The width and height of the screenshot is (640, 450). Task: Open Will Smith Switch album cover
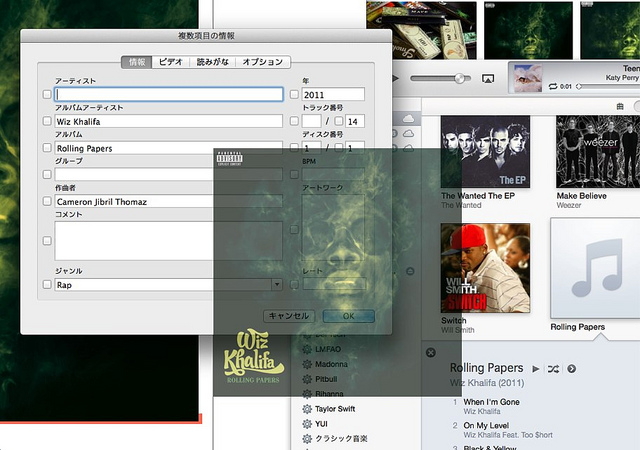485,268
